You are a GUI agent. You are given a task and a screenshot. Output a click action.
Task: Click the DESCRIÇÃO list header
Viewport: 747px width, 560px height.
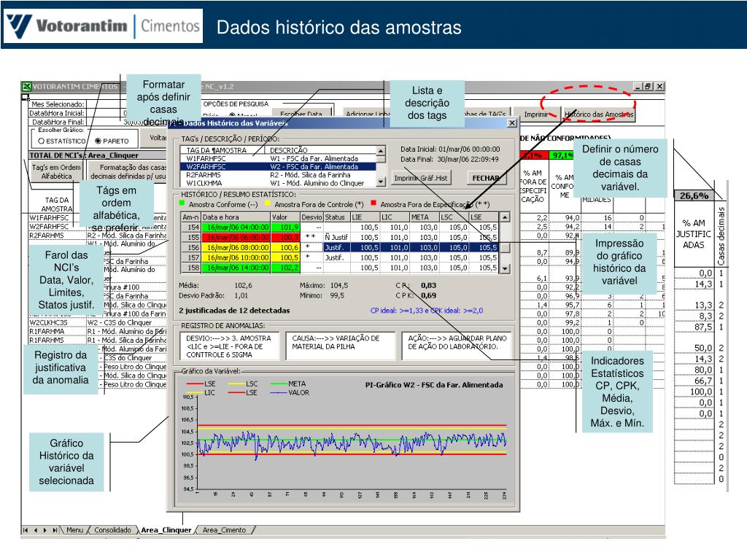click(x=289, y=150)
